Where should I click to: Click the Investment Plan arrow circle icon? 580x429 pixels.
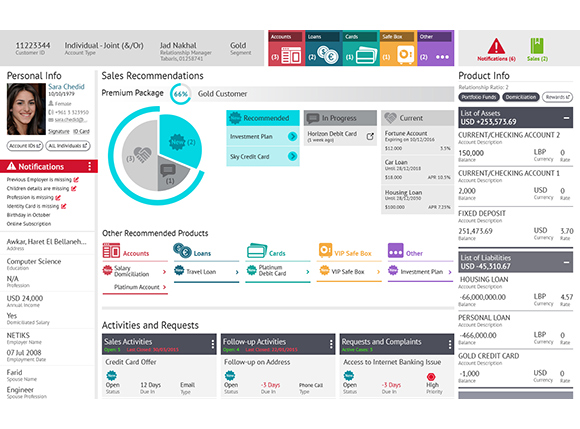(292, 136)
